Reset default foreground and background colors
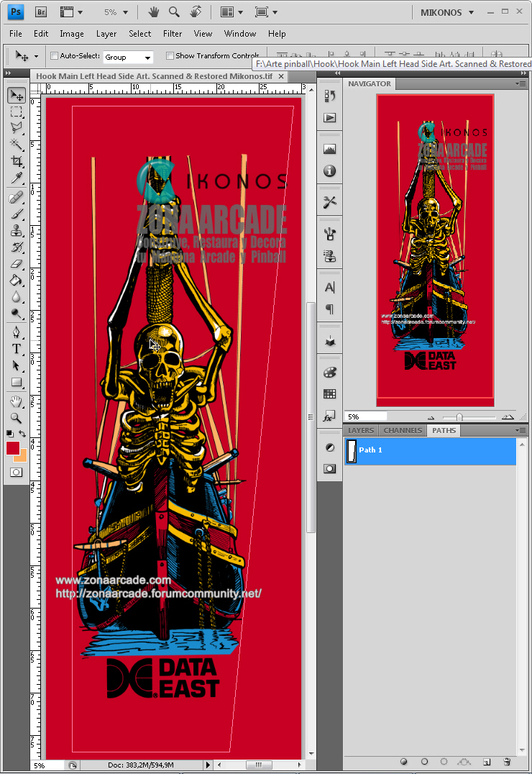This screenshot has width=532, height=774. 10,434
